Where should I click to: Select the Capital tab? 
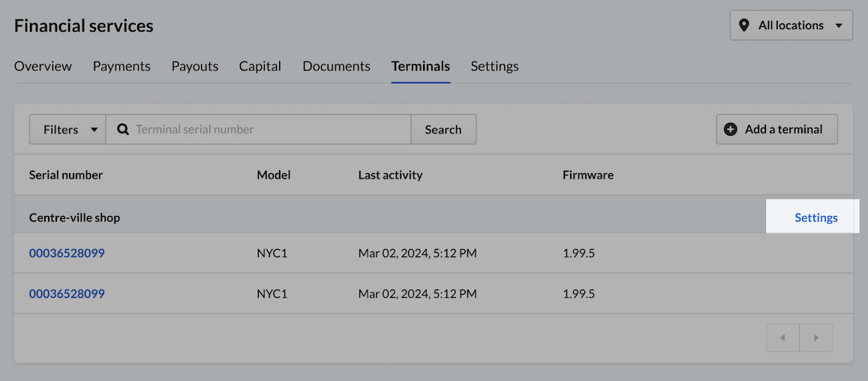click(260, 66)
